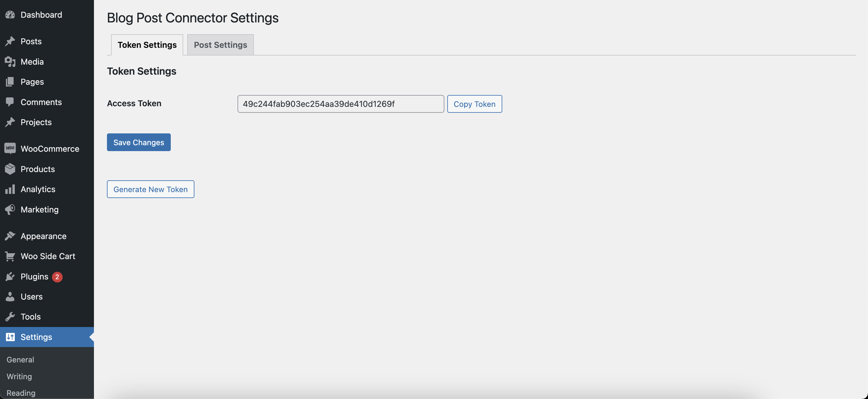Open the Products menu item
The image size is (868, 399).
tap(47, 169)
